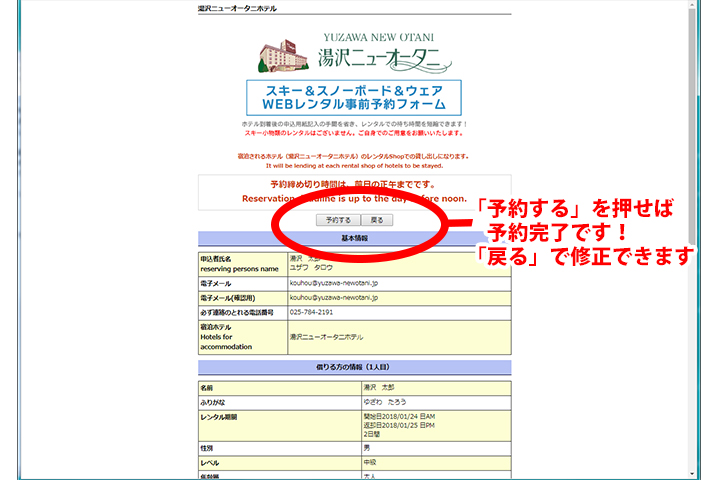
Task: Click the 予約締め切り時間 deadline notice
Action: (x=354, y=185)
